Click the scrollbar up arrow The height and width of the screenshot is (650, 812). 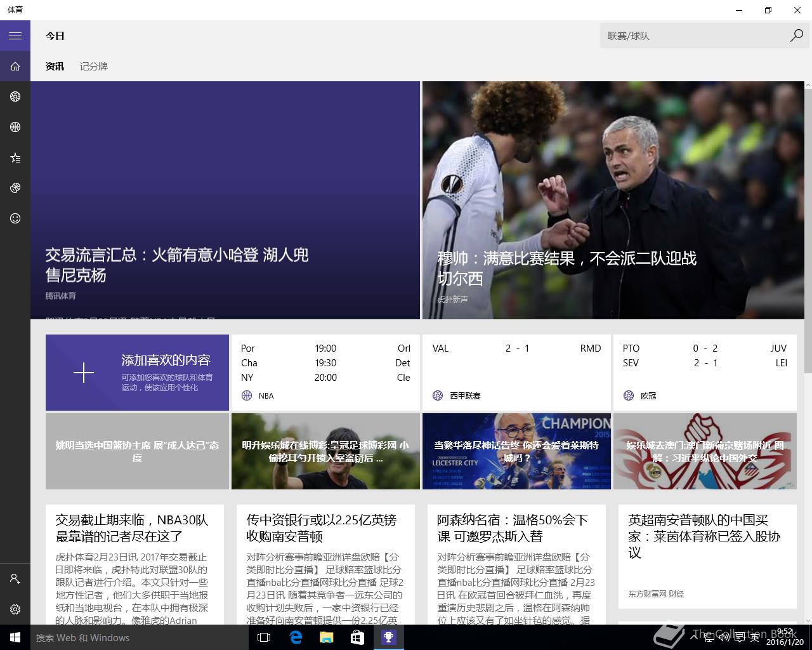(x=808, y=86)
